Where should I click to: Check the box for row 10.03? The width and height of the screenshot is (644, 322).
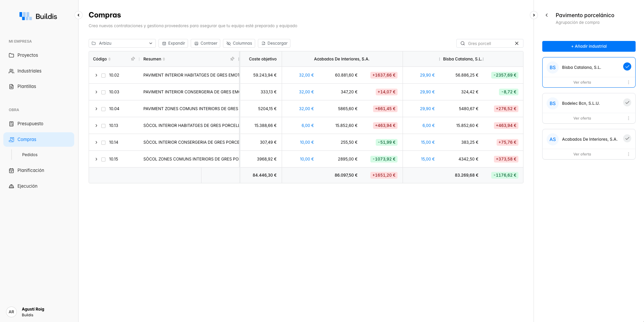pos(103,92)
